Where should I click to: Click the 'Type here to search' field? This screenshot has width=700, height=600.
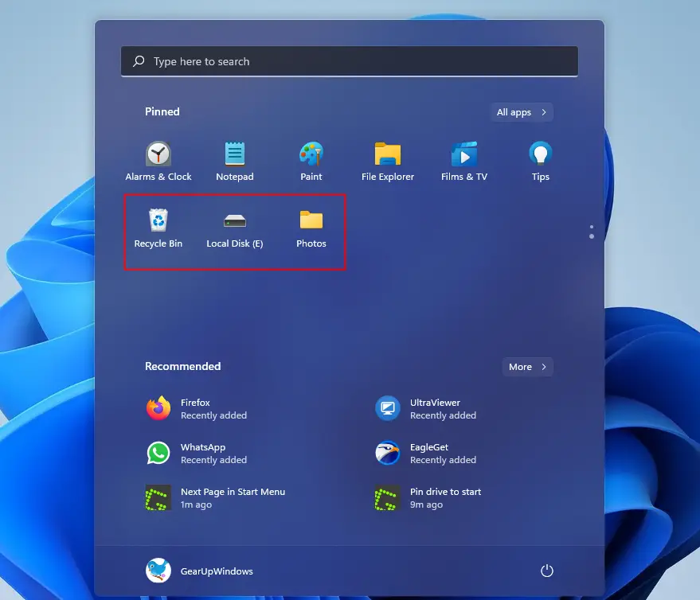pos(349,61)
